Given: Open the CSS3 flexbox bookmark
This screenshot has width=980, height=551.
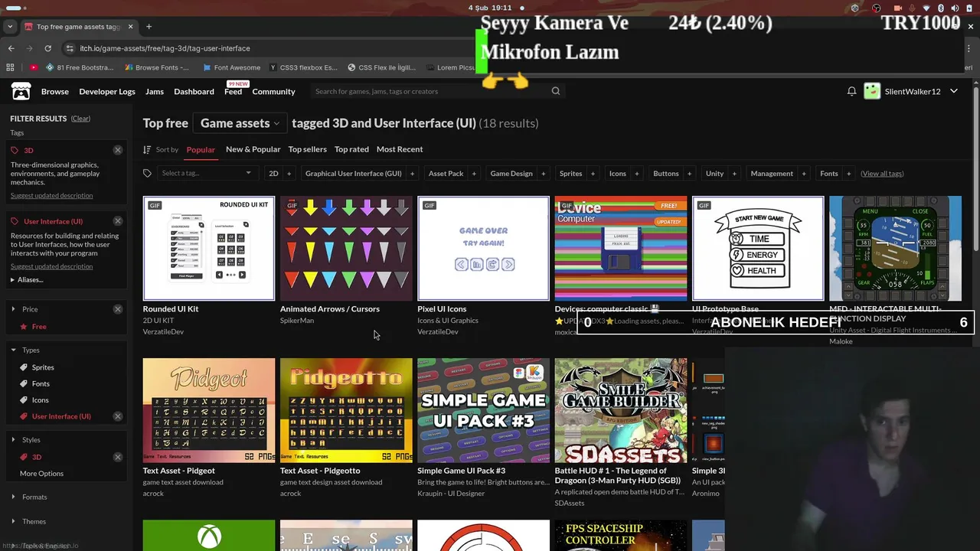Looking at the screenshot, I should pyautogui.click(x=303, y=67).
